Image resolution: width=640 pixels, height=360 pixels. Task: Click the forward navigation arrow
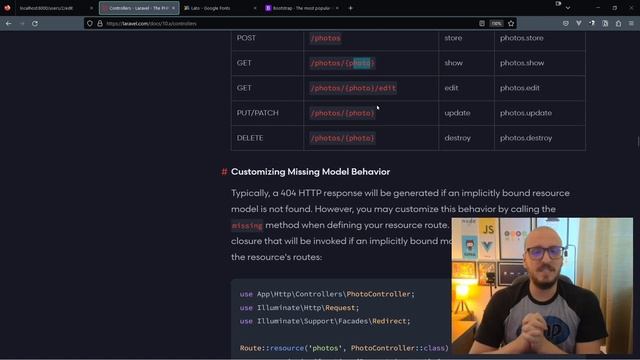22,24
